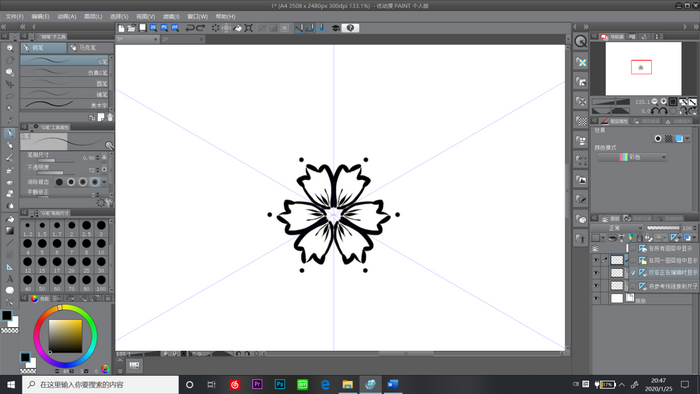Click the navigator zoom out minus icon

[x=654, y=102]
